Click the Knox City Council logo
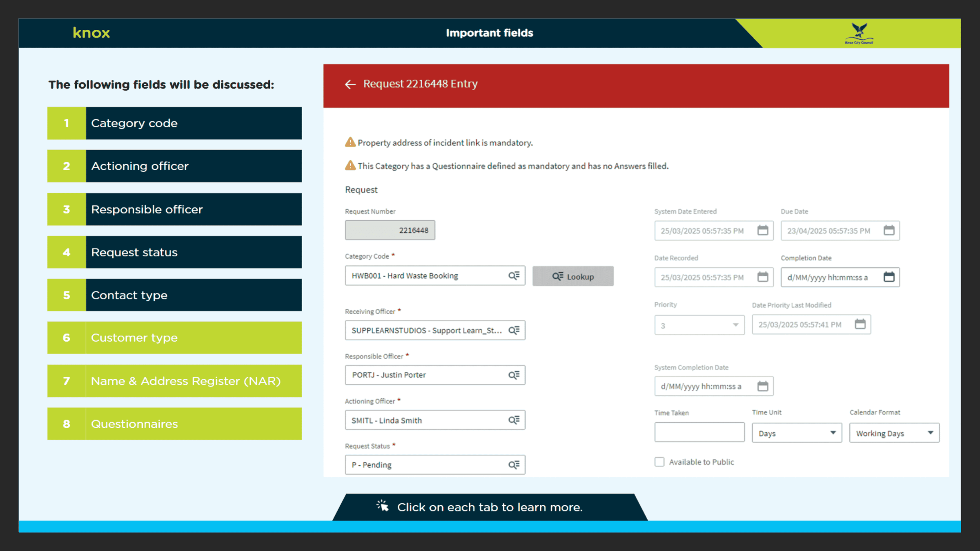 (859, 33)
